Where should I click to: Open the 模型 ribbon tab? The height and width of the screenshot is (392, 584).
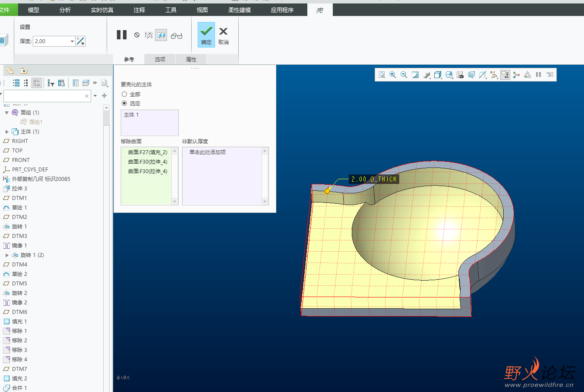[34, 10]
